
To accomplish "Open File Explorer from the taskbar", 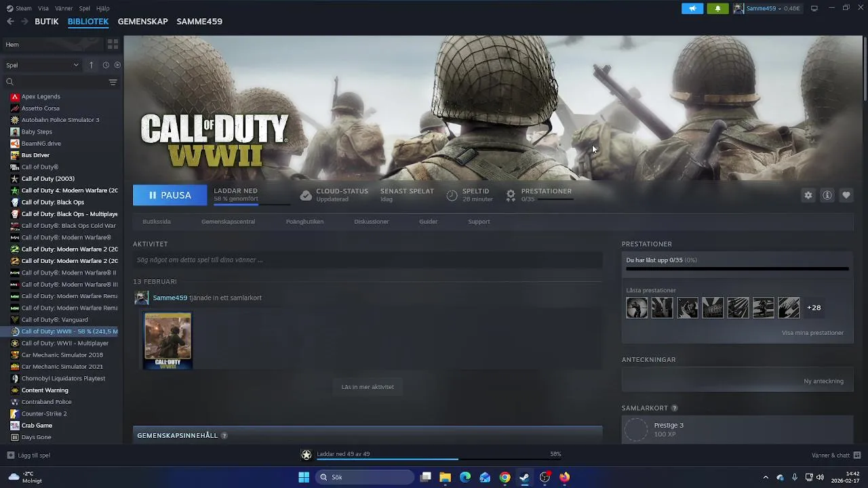I will (x=446, y=477).
